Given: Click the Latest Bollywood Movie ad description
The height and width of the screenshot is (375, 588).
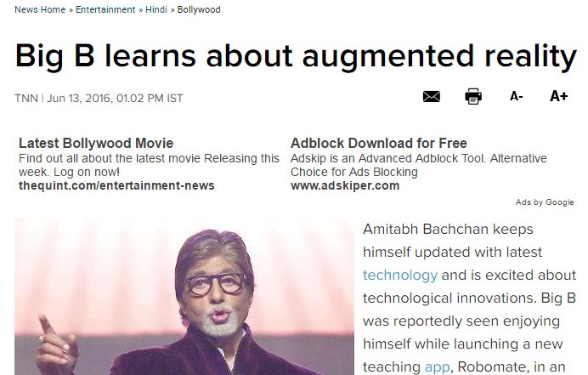Looking at the screenshot, I should (149, 165).
